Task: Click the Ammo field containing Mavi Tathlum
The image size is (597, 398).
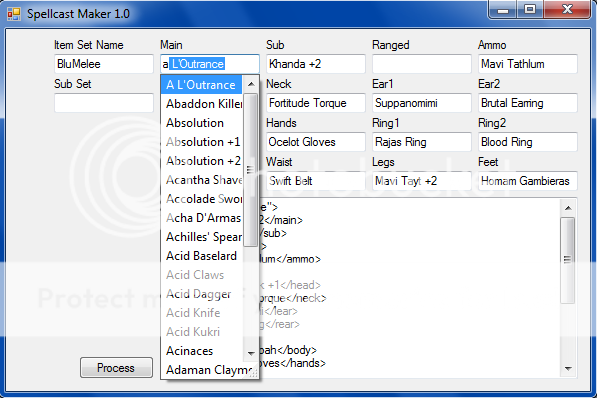Action: [528, 64]
